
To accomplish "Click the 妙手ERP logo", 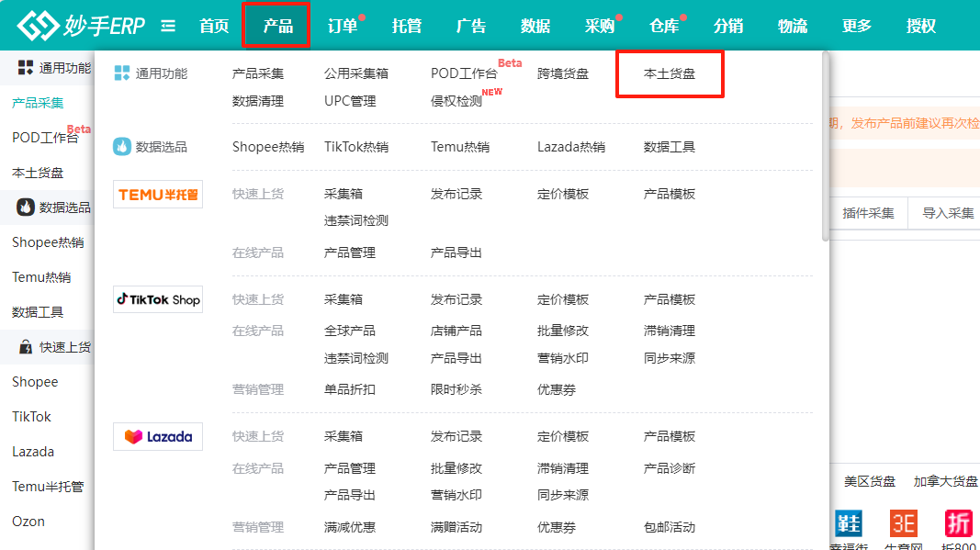I will coord(81,26).
